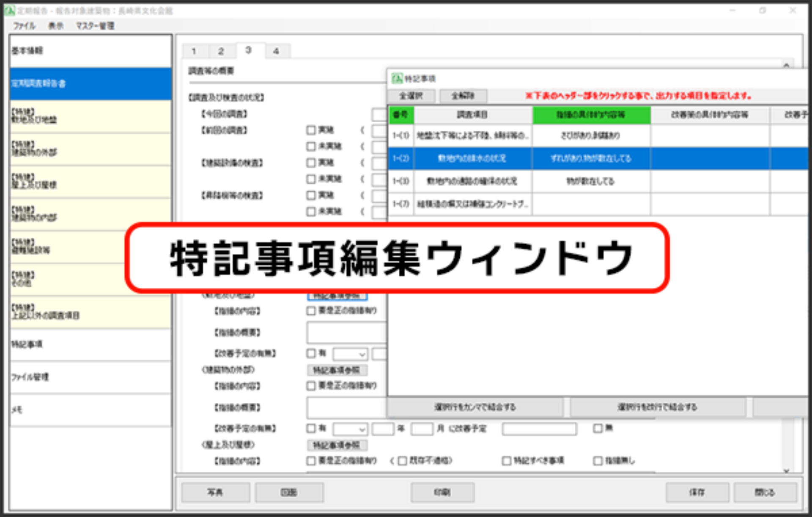812x517 pixels.
Task: Check the 特記すべき事項 box
Action: click(x=506, y=460)
